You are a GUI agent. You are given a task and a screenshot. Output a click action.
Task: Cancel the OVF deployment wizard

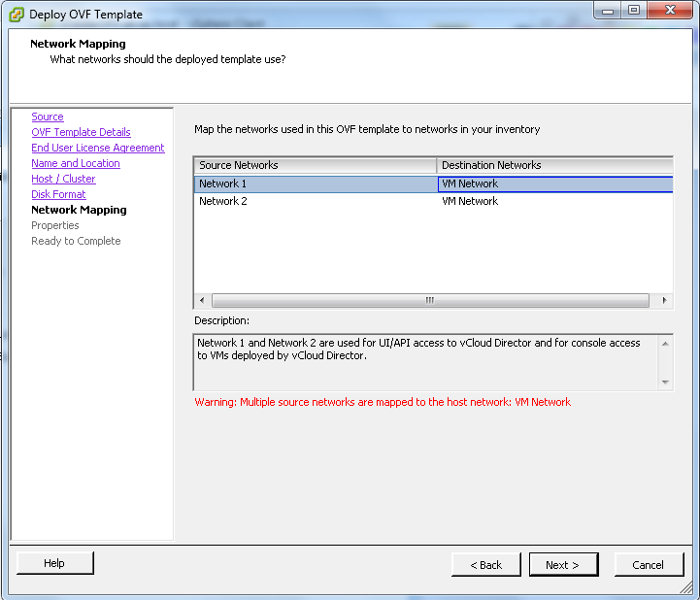[649, 565]
